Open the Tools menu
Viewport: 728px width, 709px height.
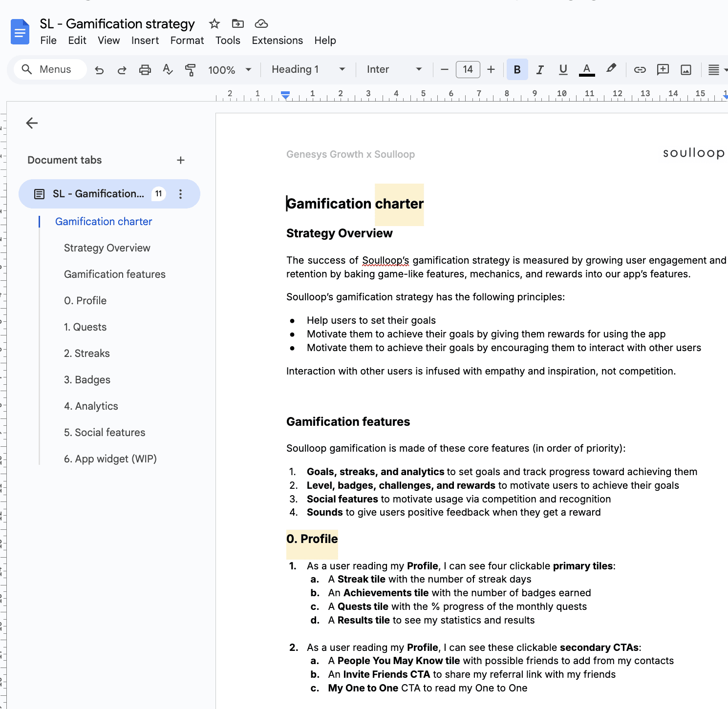click(x=228, y=41)
